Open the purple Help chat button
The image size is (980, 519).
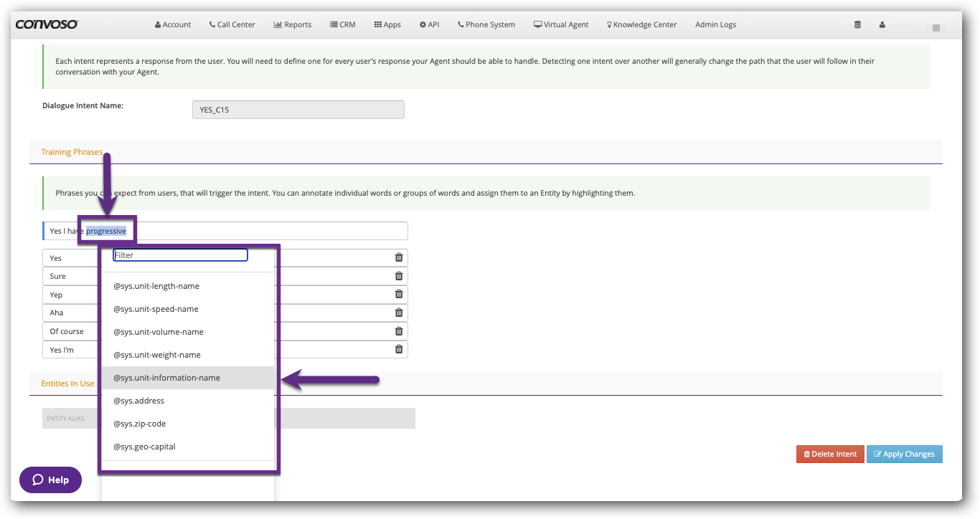(50, 480)
